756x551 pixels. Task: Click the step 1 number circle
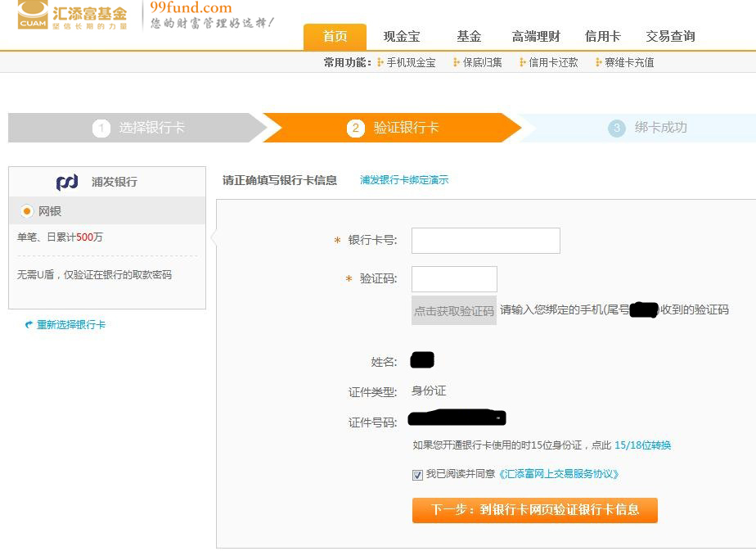coord(101,129)
